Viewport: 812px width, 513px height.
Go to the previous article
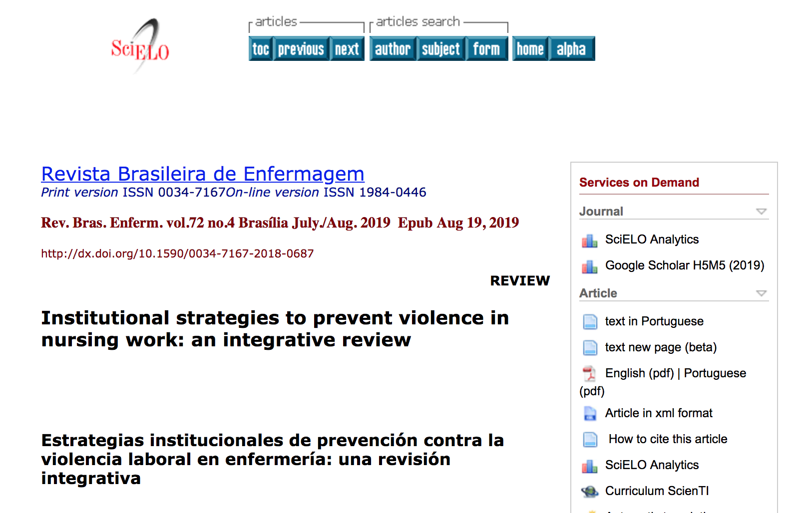click(301, 49)
